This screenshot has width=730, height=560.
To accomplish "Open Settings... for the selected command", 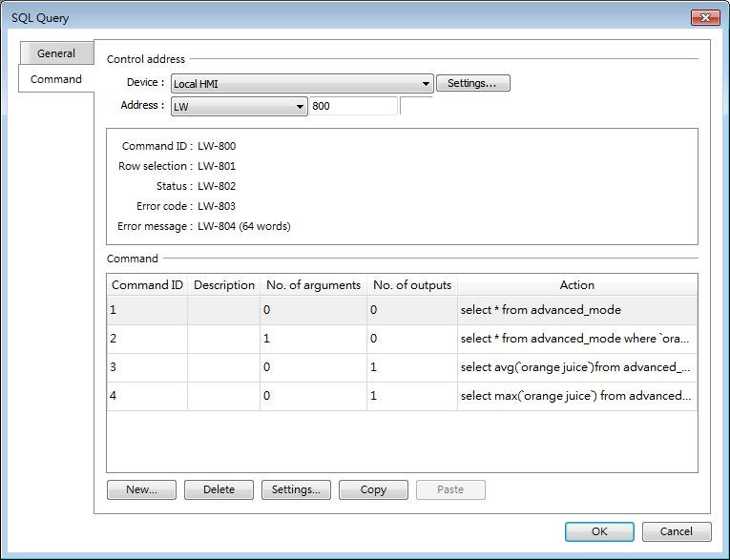I will 296,489.
